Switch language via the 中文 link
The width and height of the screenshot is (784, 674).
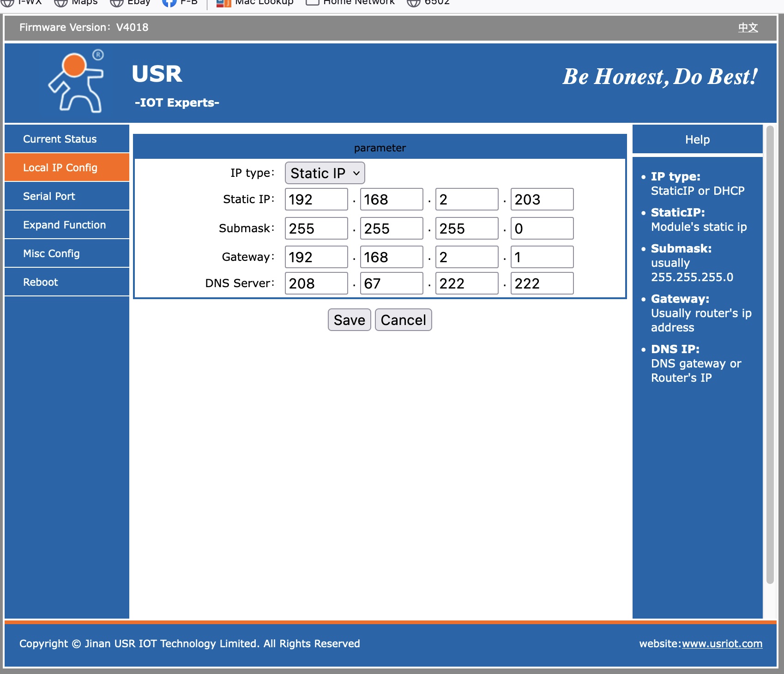pyautogui.click(x=748, y=27)
